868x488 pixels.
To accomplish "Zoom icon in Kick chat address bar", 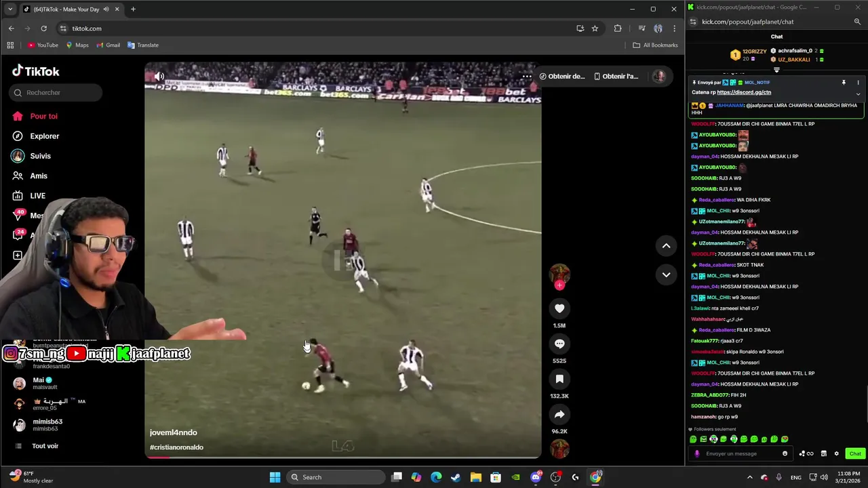I will (858, 22).
